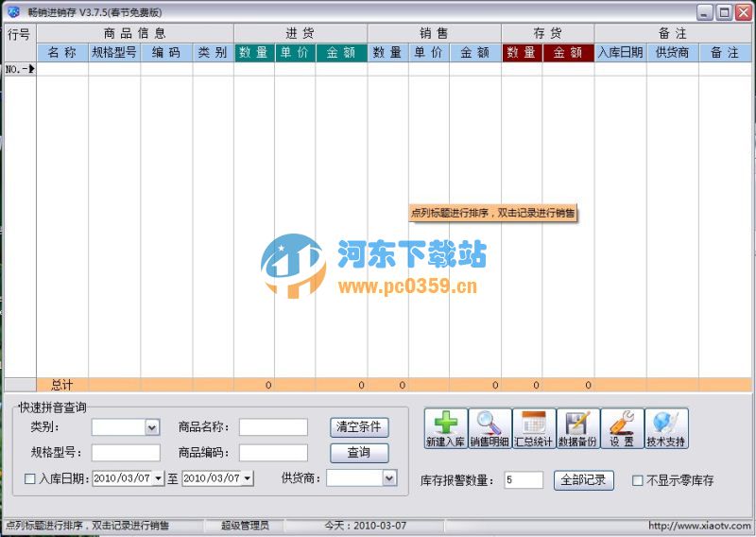Sort by 备注 sub-column header

[x=725, y=53]
